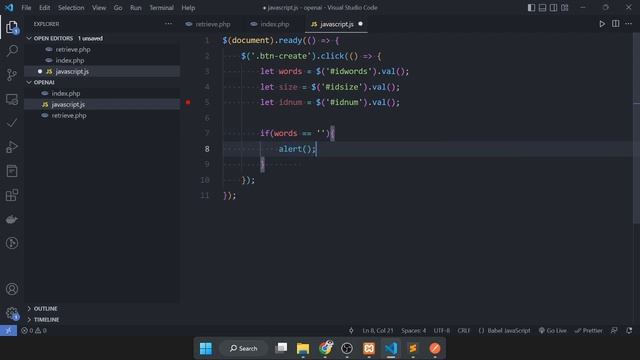Select javascript.js in Open Editors
This screenshot has width=640, height=360.
tap(102, 71)
